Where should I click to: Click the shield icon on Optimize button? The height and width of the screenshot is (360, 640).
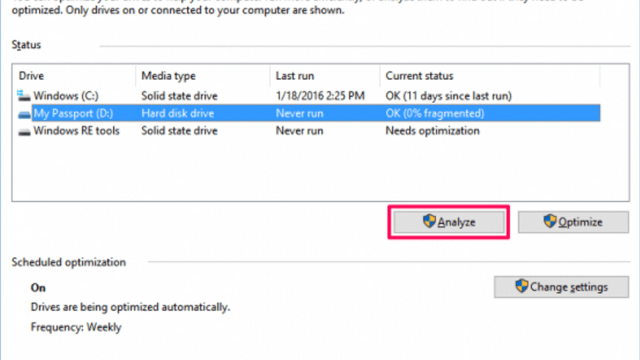tap(550, 221)
